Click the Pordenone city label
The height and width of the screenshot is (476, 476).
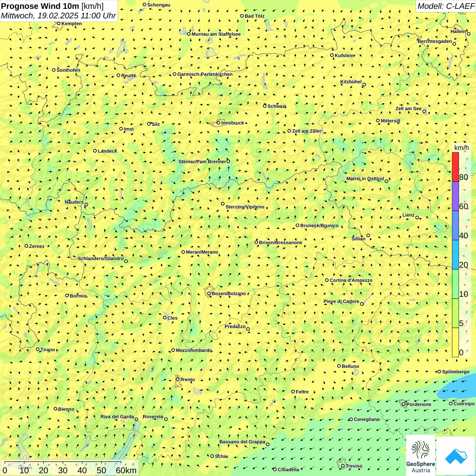click(x=419, y=404)
